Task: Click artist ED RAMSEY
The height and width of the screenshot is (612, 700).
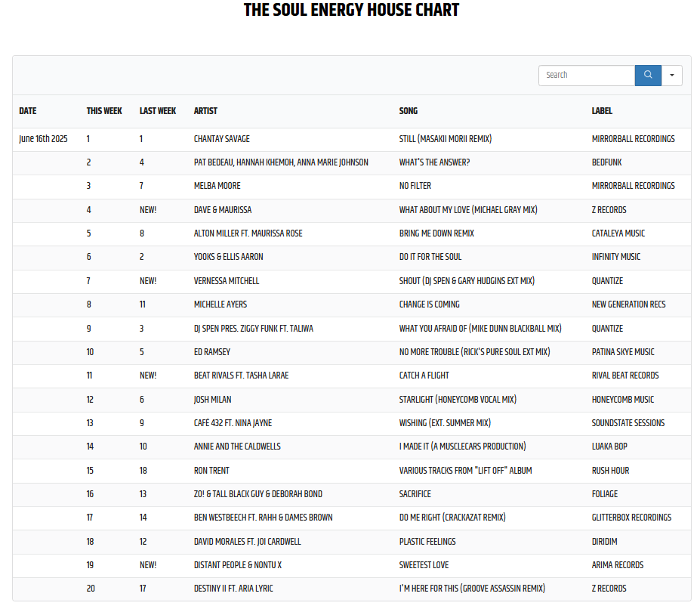Action: coord(212,352)
